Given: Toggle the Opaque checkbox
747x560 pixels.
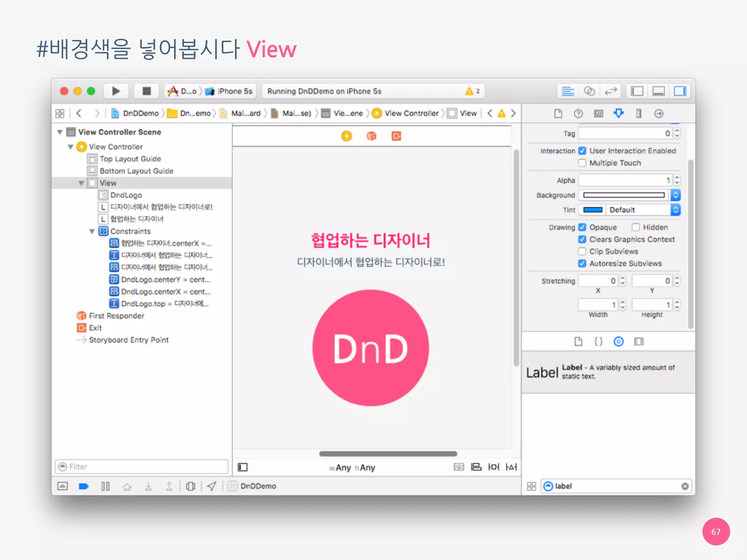Looking at the screenshot, I should click(582, 227).
